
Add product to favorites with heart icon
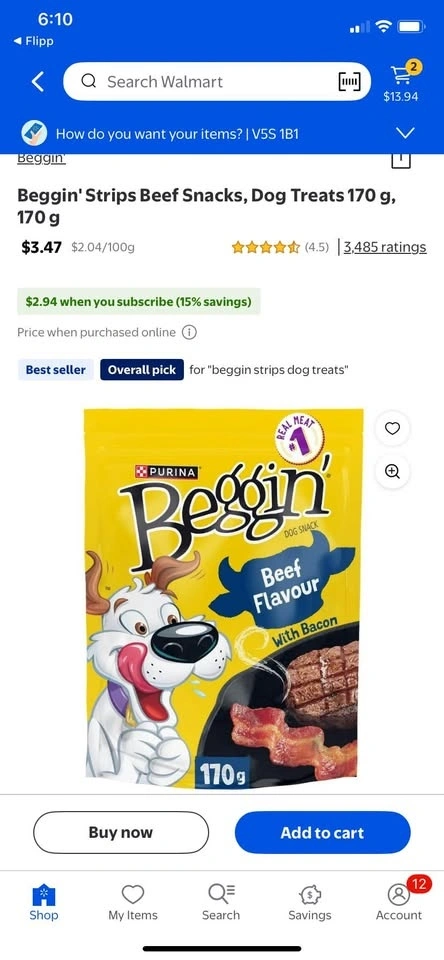(x=392, y=429)
